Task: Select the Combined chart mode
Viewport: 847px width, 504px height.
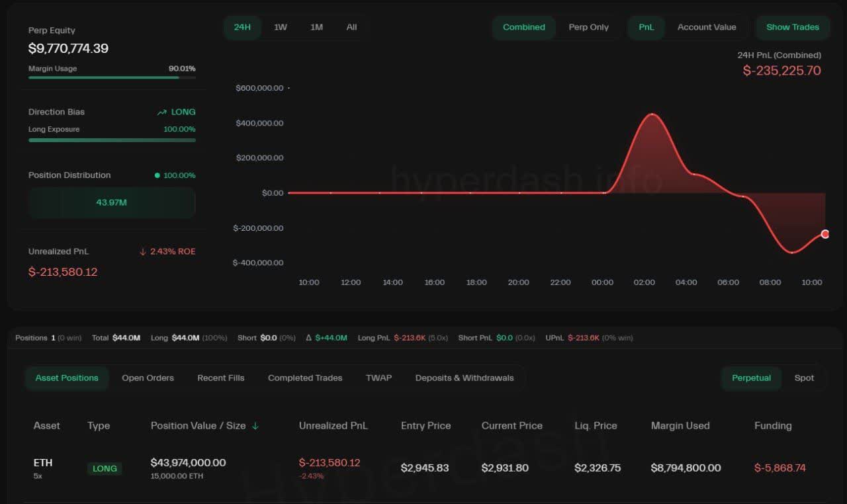Action: [523, 27]
